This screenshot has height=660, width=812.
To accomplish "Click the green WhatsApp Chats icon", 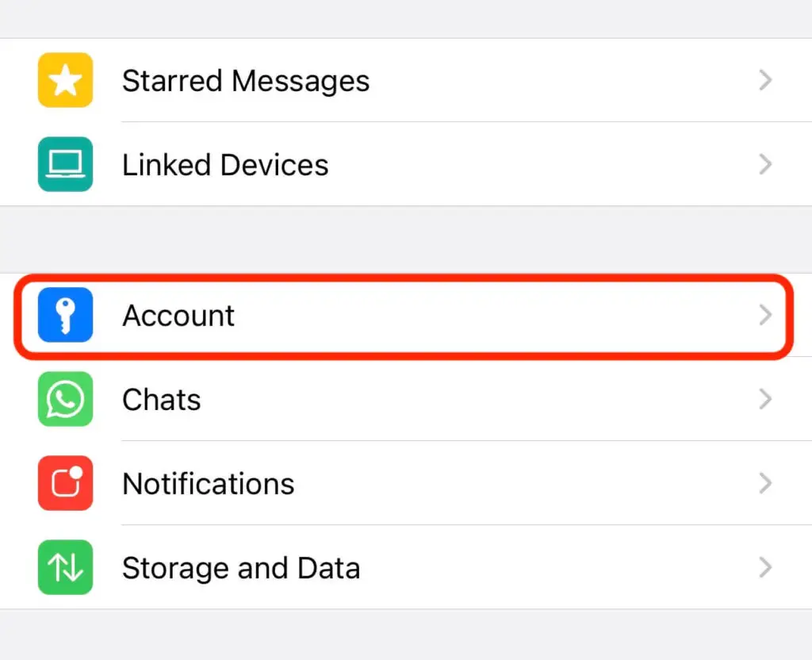I will point(65,399).
